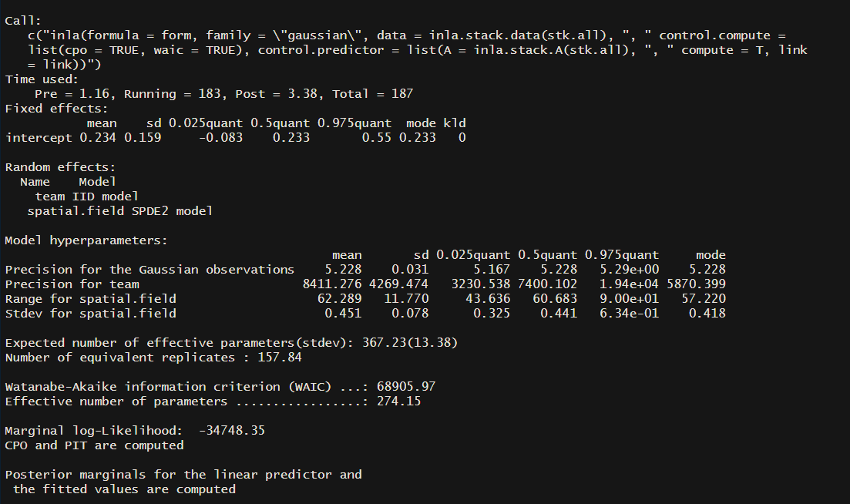Select the "Fixed effects:" heading text

point(56,109)
